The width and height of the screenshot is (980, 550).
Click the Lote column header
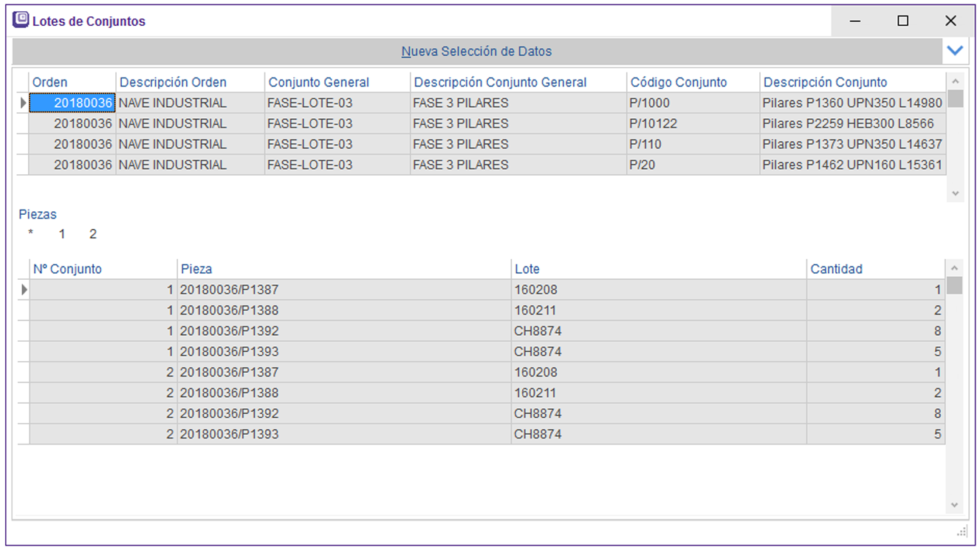click(x=527, y=269)
